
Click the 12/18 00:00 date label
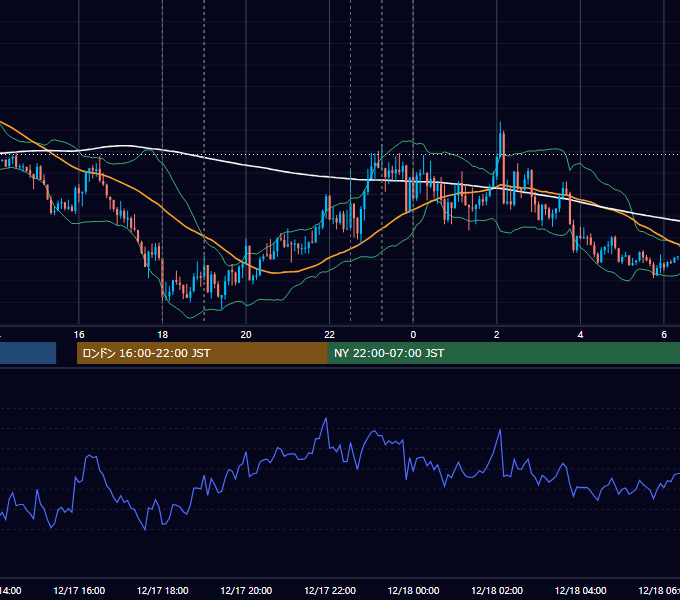pos(413,590)
